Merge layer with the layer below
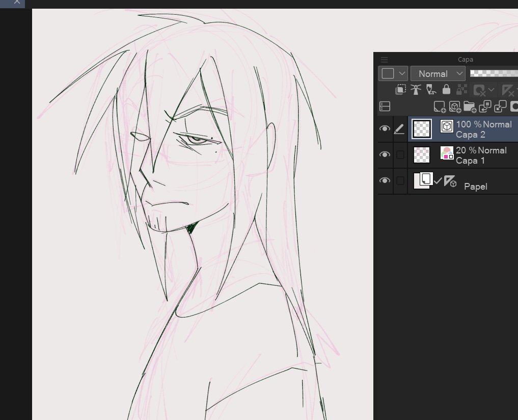The height and width of the screenshot is (420, 518). click(500, 107)
